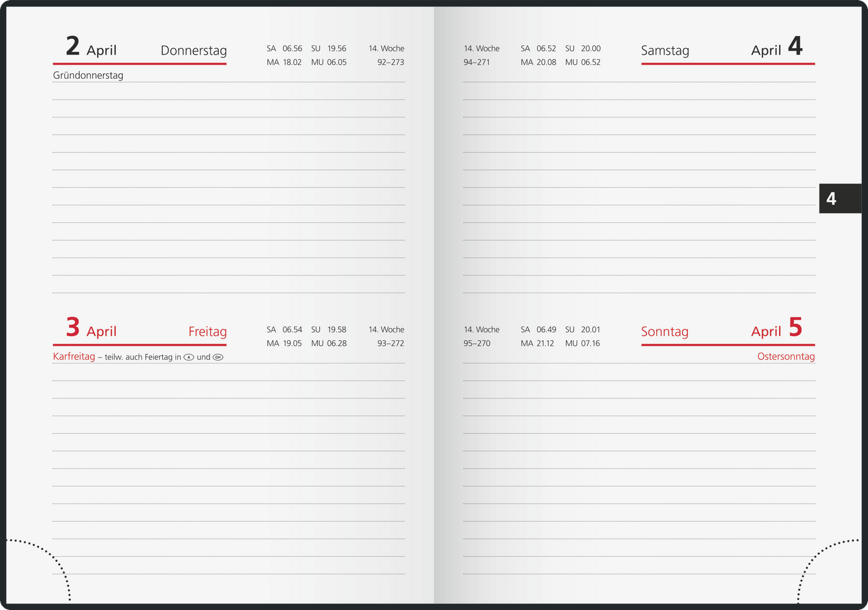
Task: Click the Ostersonntag holiday label
Action: tap(786, 357)
